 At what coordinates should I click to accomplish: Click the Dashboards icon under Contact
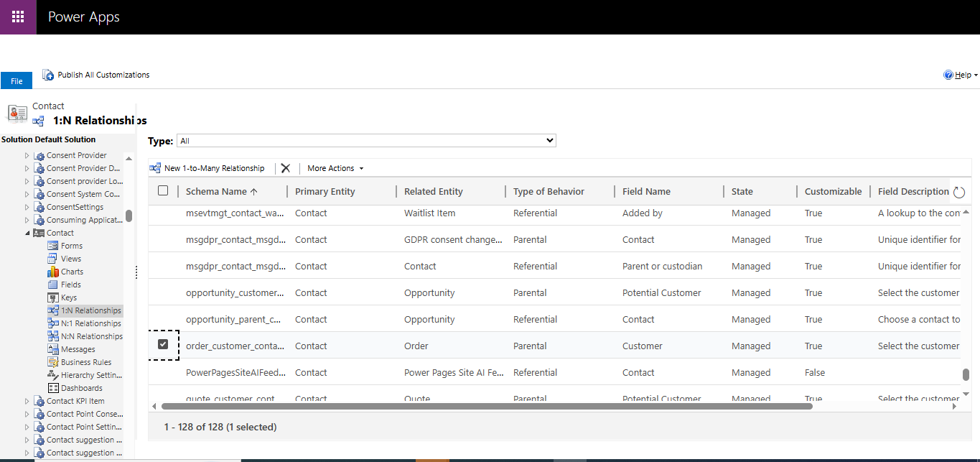click(x=53, y=388)
